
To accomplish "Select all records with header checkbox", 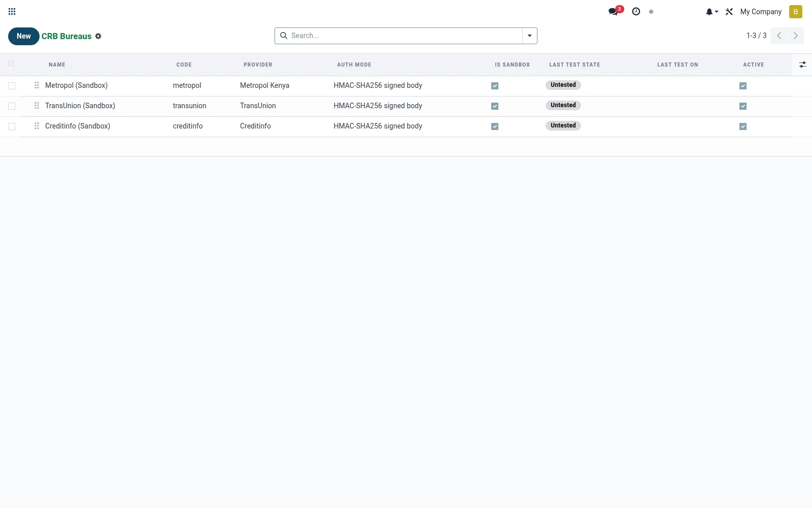I will [11, 63].
